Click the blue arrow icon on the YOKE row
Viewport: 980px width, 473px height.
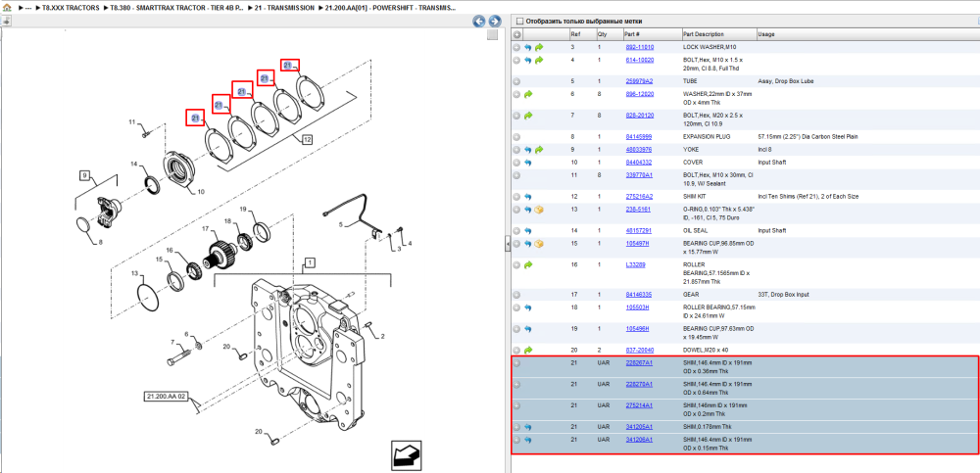[528, 150]
